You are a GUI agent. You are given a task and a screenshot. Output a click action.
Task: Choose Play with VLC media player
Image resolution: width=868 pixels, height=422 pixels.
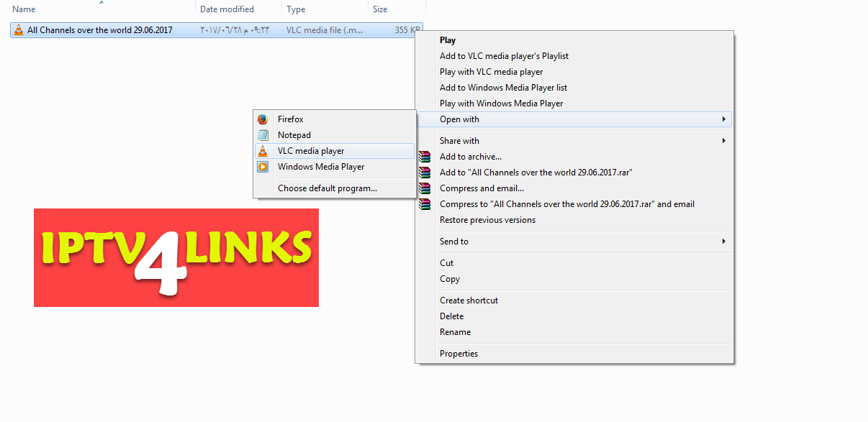(x=491, y=71)
